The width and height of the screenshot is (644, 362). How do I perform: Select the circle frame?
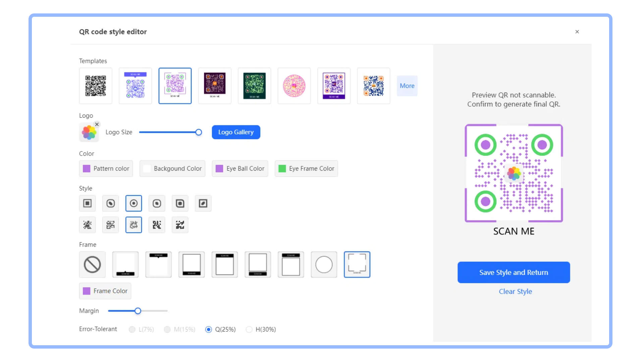(x=324, y=264)
